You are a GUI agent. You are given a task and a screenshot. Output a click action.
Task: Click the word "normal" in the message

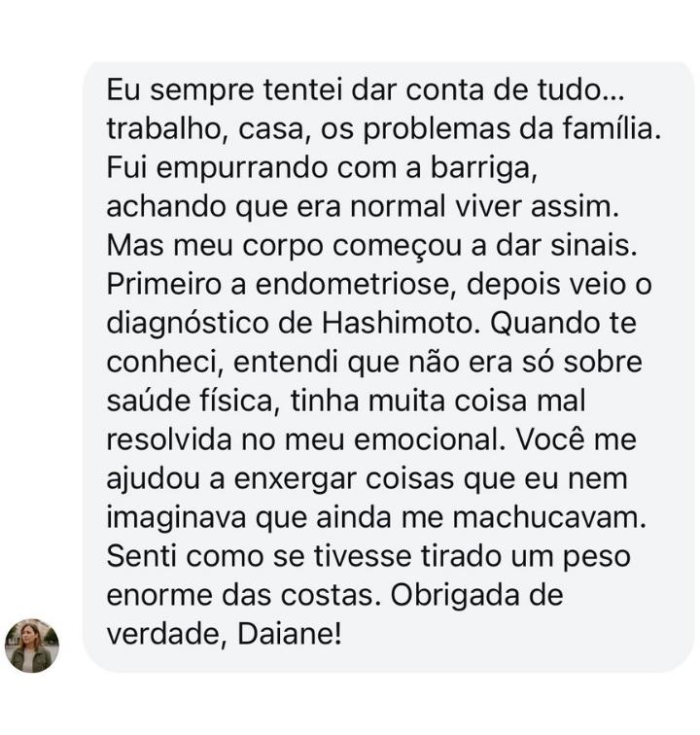[x=398, y=206]
